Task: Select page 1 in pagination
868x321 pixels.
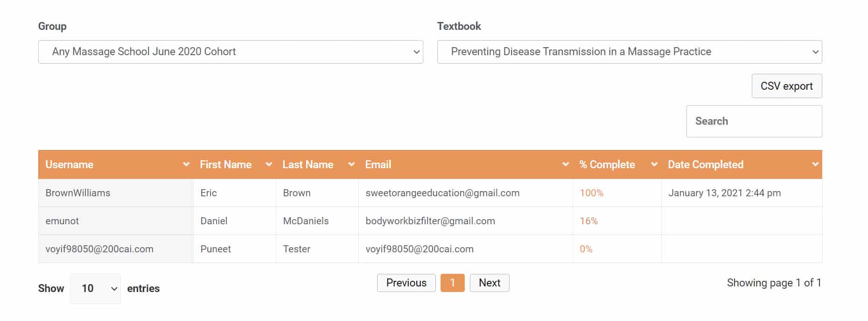Action: pyautogui.click(x=452, y=283)
